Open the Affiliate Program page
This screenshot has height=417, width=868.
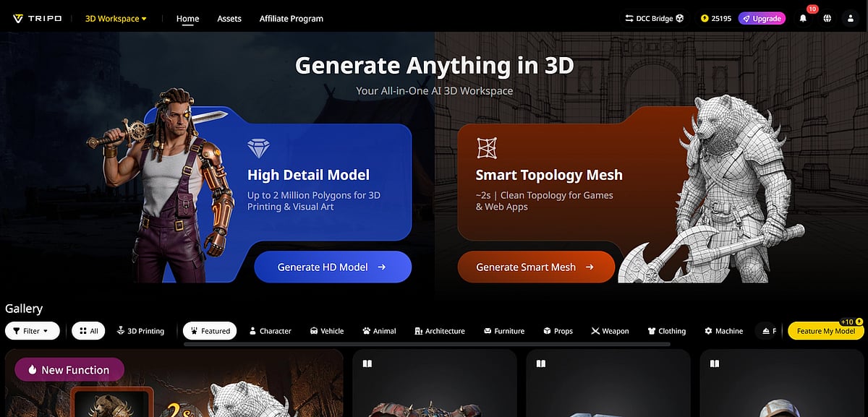292,18
